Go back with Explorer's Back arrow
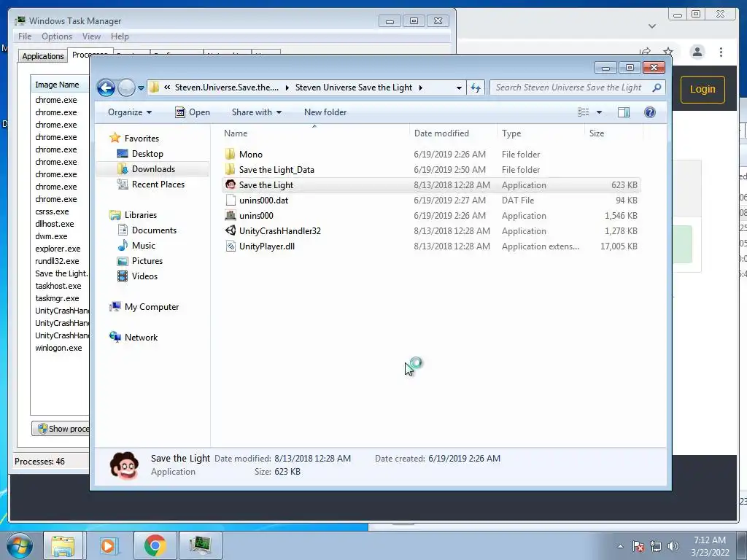The image size is (747, 560). click(106, 87)
